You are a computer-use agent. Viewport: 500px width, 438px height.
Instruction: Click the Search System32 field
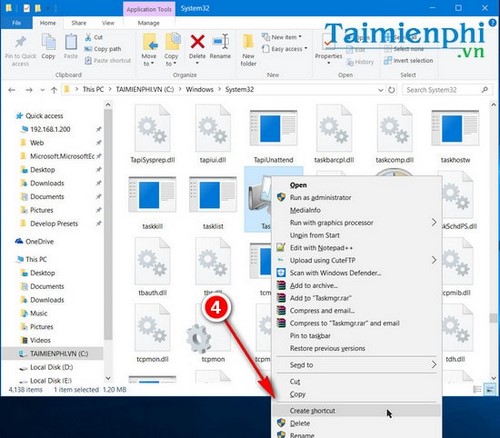[x=442, y=90]
